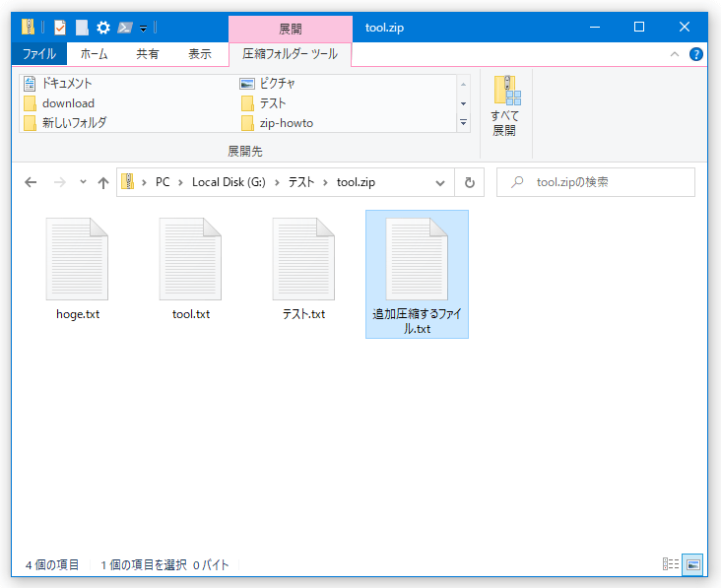Move the destination list down one row
721x588 pixels.
tap(464, 103)
